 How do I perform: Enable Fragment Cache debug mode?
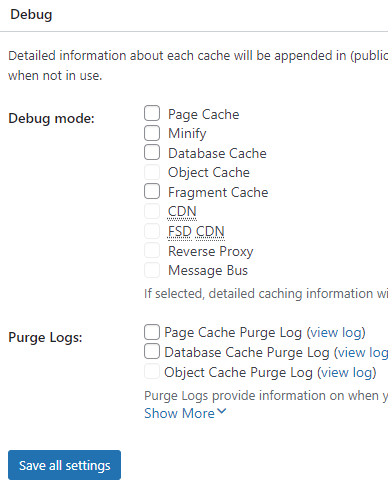pos(152,191)
